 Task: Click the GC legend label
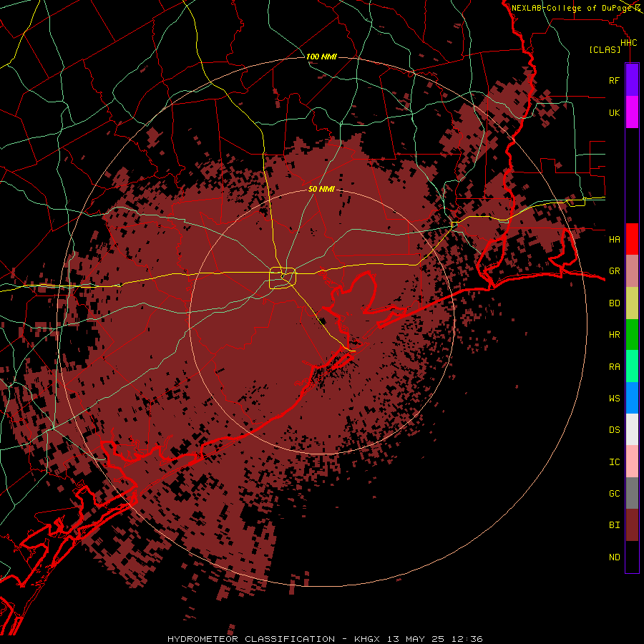click(614, 493)
